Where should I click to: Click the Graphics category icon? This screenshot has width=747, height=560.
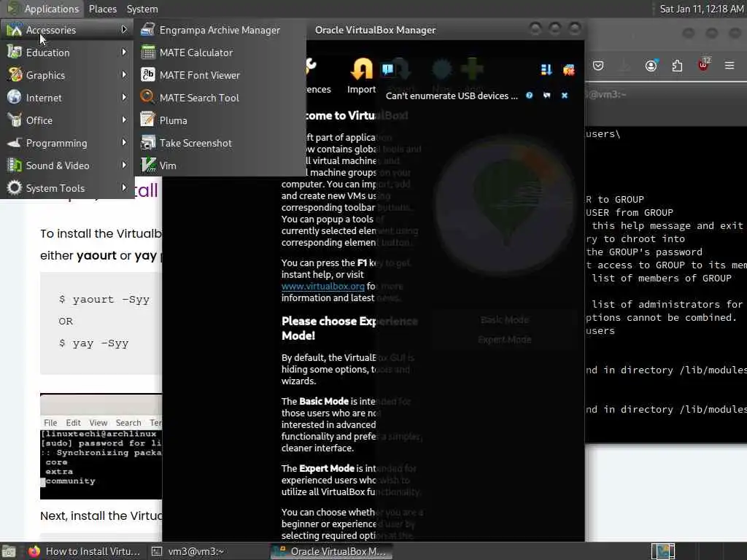coord(15,75)
